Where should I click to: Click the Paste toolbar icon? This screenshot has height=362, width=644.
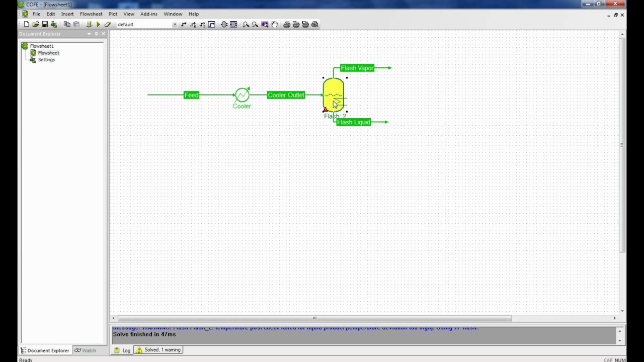tap(76, 24)
